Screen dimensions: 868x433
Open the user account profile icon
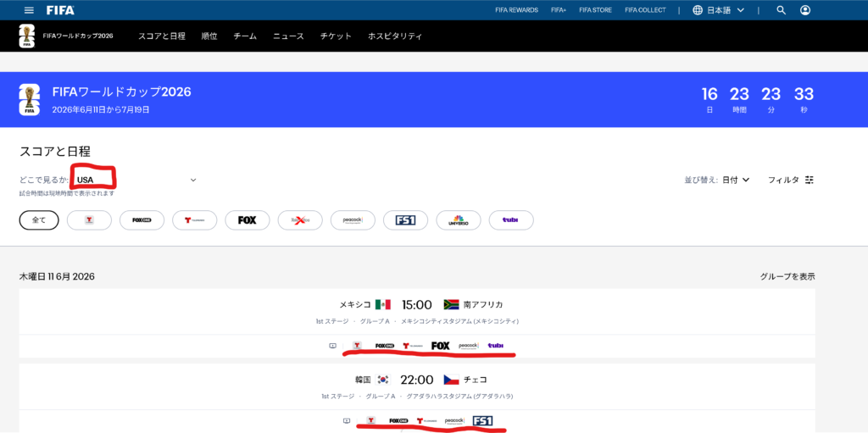[x=805, y=10]
